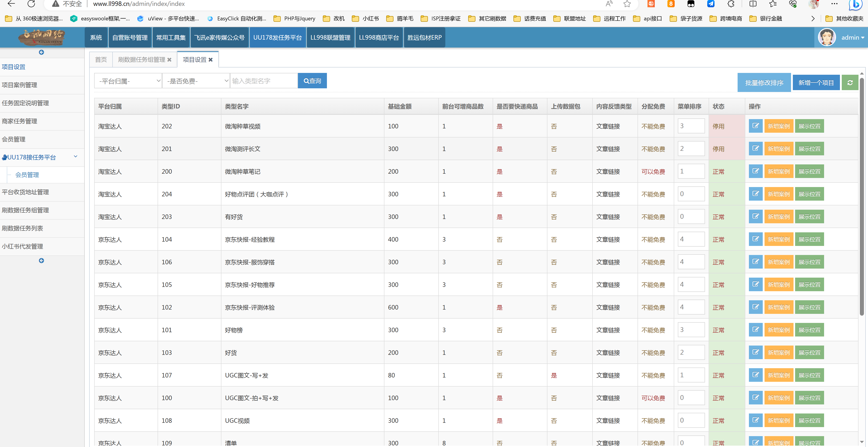This screenshot has height=447, width=868.
Task: Click the edit icon for 微淘测评长文 row
Action: point(755,149)
